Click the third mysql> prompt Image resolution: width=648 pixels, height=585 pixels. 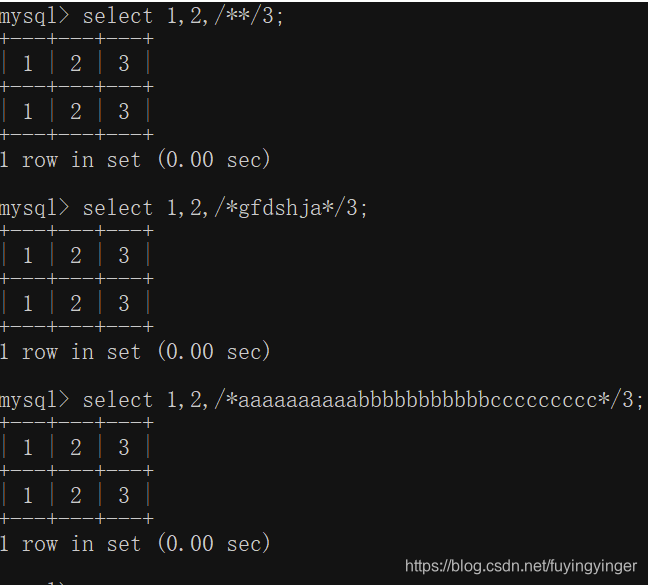pyautogui.click(x=35, y=400)
